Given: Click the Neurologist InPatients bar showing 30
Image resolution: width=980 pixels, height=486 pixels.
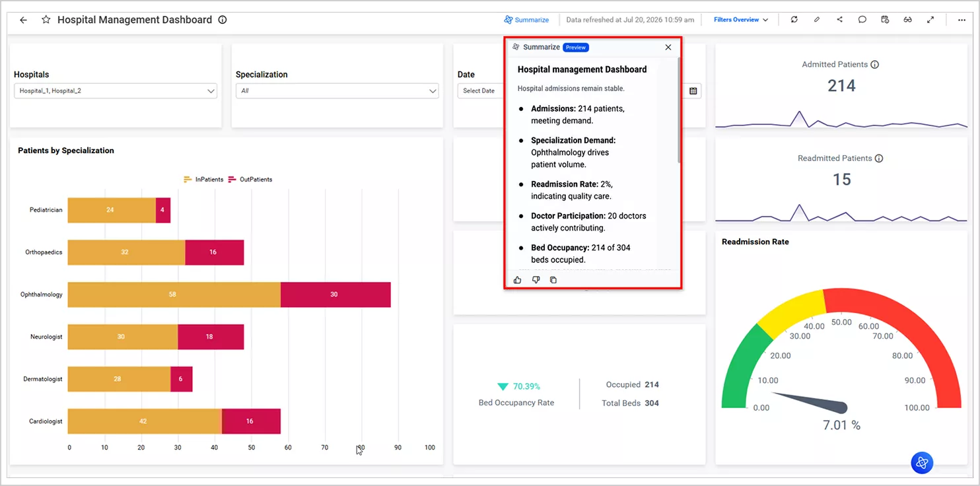Looking at the screenshot, I should tap(123, 337).
